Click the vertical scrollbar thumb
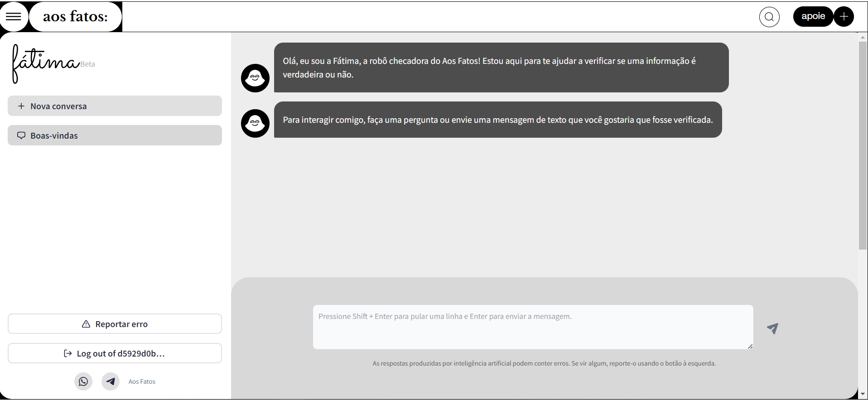 coord(863,145)
